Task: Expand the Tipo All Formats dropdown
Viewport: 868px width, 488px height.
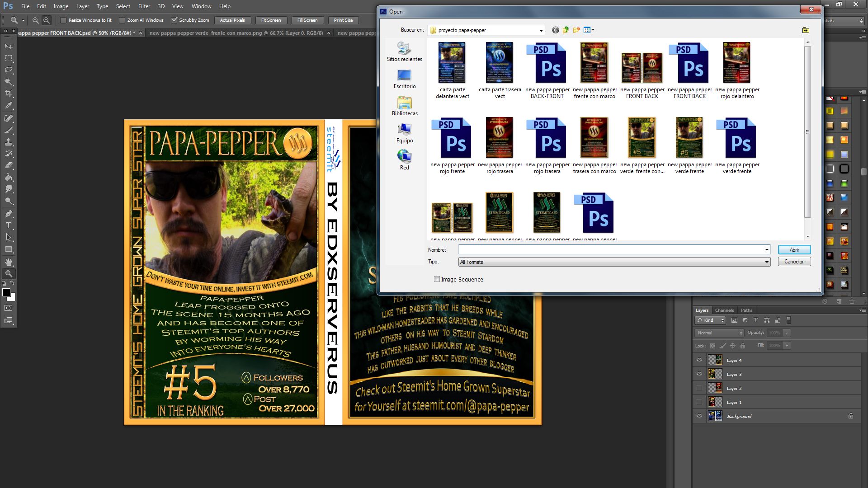Action: click(x=766, y=262)
